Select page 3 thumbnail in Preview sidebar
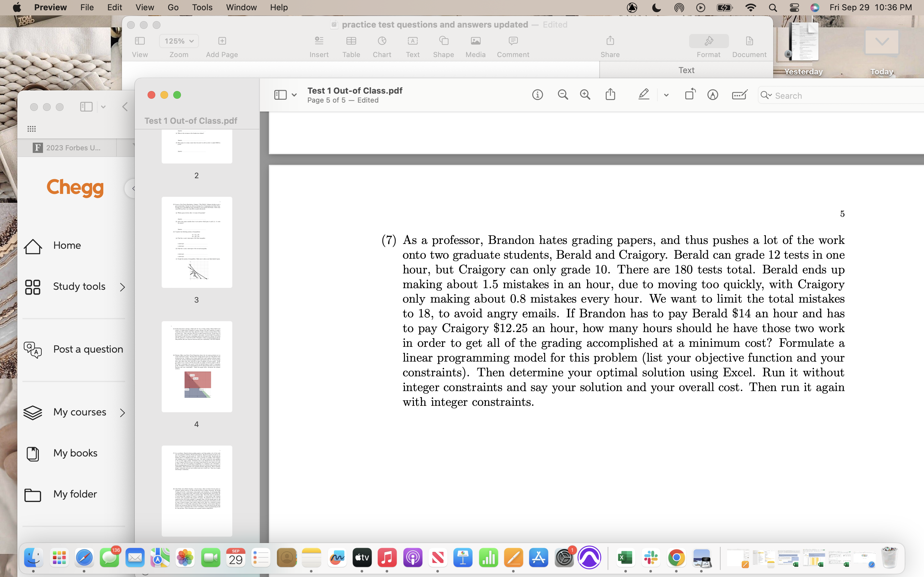924x577 pixels. pos(197,242)
